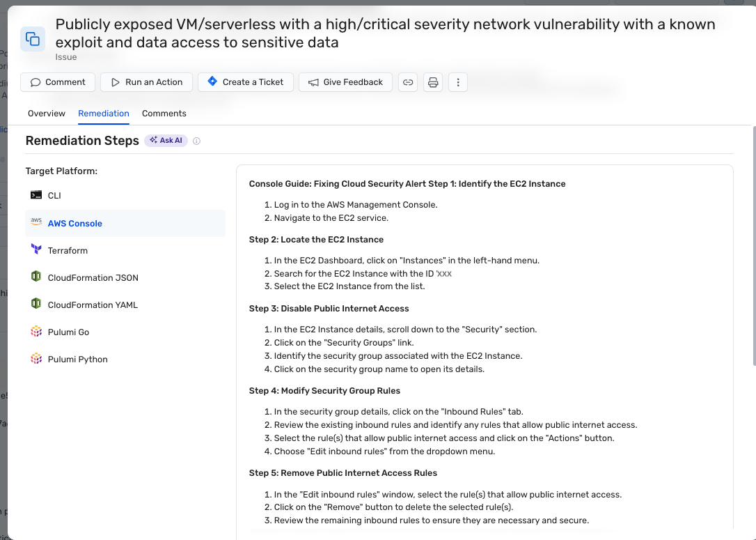Open the Comments tab
Image resolution: width=756 pixels, height=540 pixels.
(164, 114)
